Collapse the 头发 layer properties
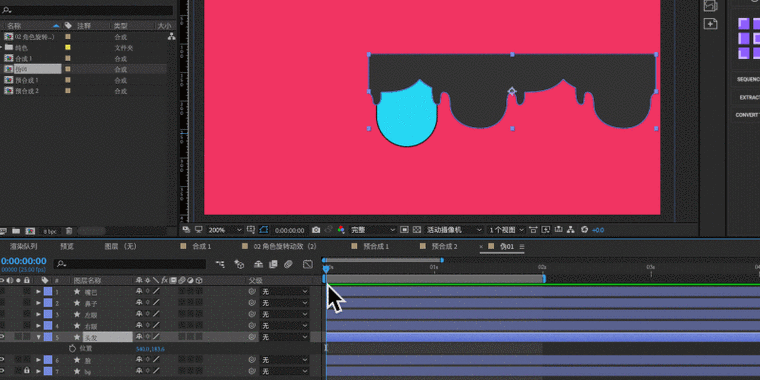The width and height of the screenshot is (760, 380). coord(38,337)
